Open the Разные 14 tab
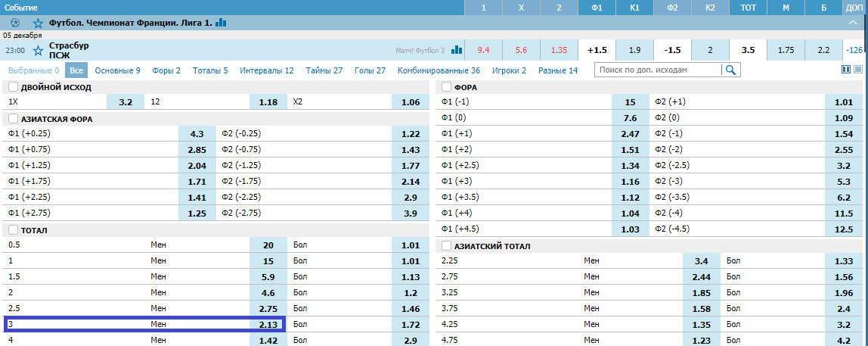The image size is (868, 346). 557,70
